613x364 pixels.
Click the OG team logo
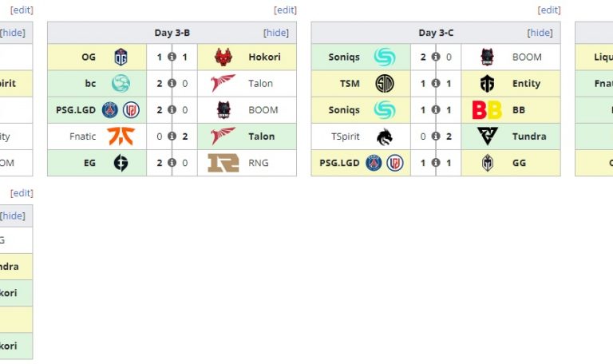(121, 57)
